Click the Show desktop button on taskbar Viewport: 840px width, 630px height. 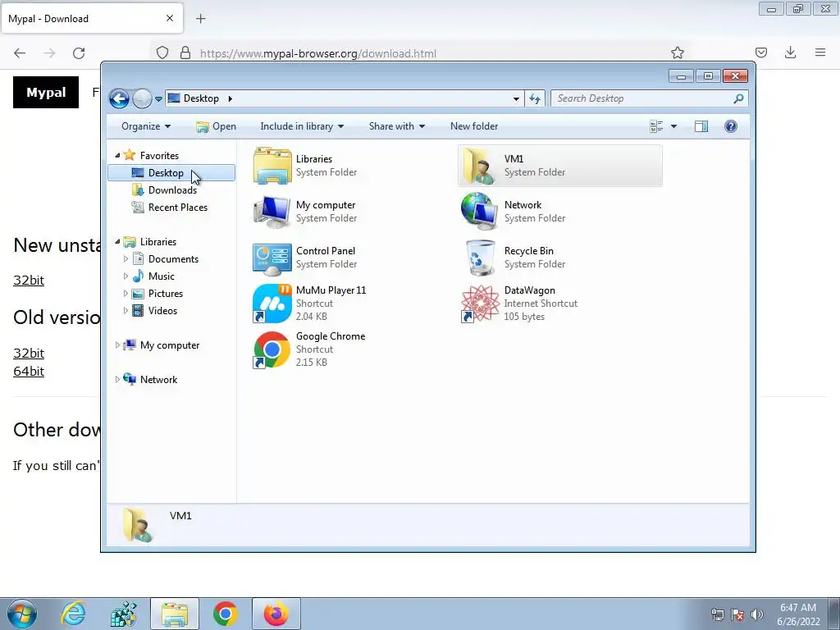[833, 614]
